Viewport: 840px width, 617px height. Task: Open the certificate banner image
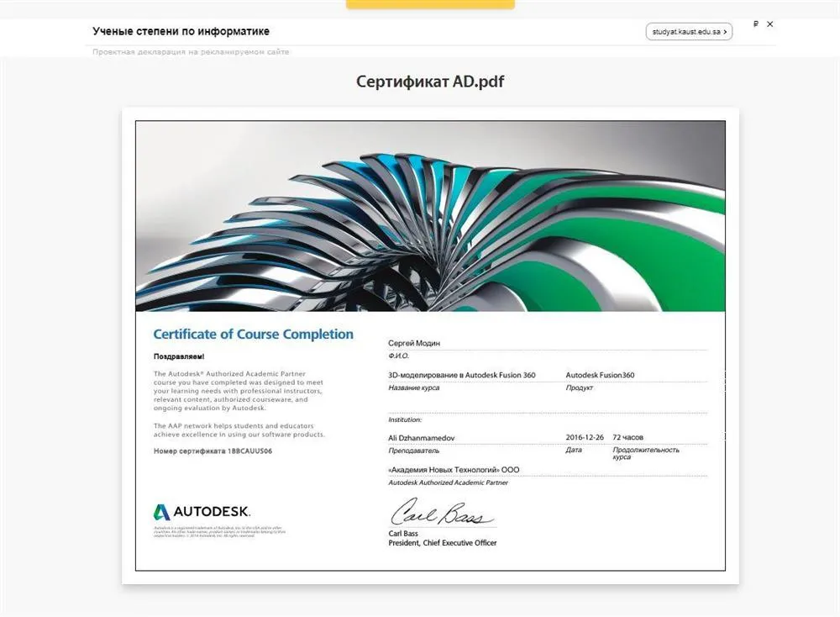[x=430, y=216]
